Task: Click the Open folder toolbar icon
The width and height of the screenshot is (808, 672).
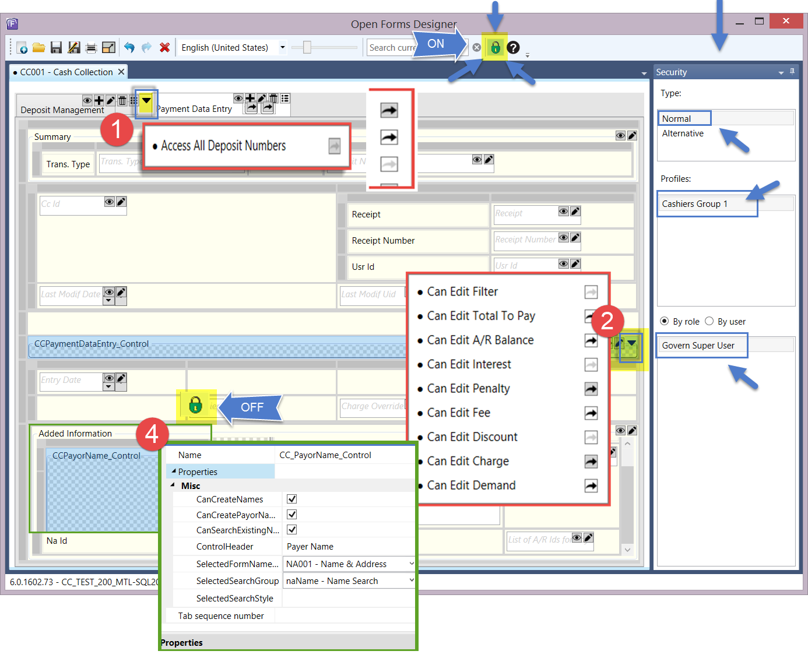Action: tap(38, 48)
